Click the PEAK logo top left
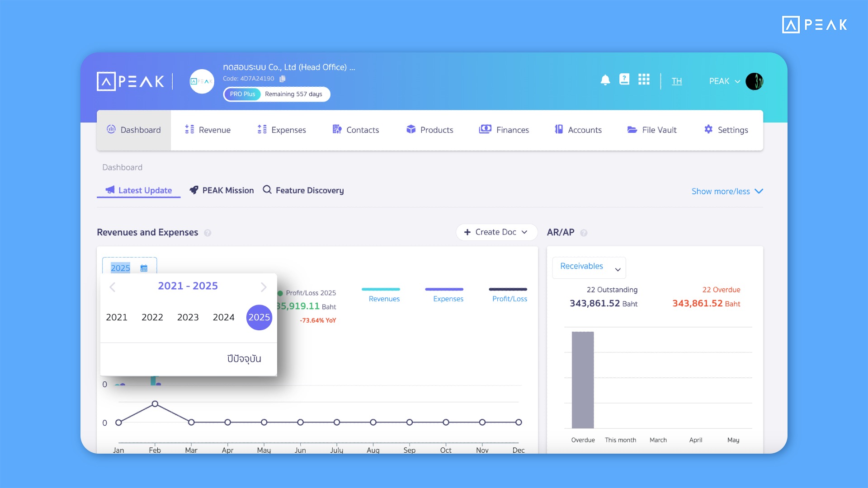This screenshot has width=868, height=488. [130, 81]
